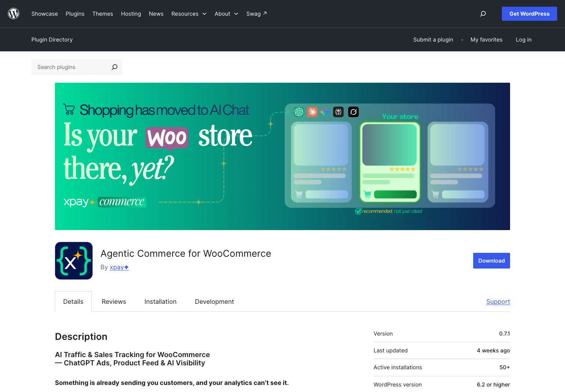Expand the Resources menu
This screenshot has width=565, height=392.
coord(189,14)
